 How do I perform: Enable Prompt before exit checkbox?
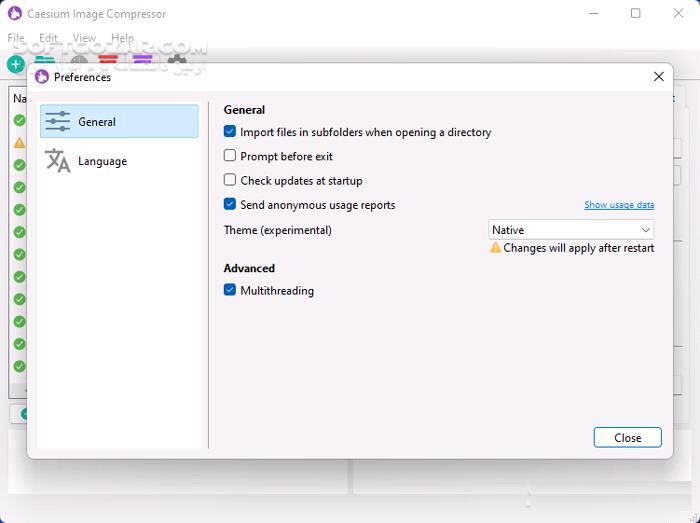click(230, 156)
